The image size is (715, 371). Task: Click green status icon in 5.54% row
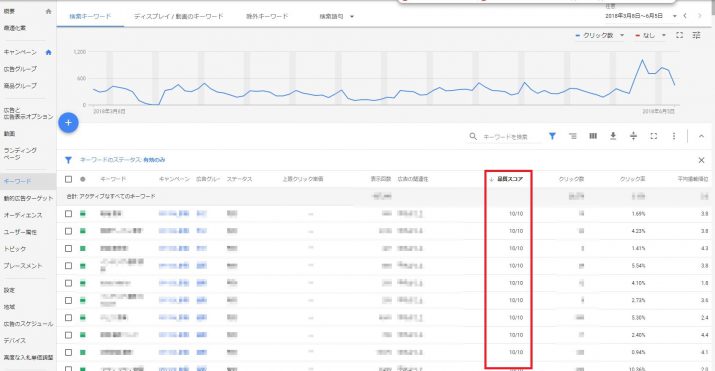(x=83, y=266)
